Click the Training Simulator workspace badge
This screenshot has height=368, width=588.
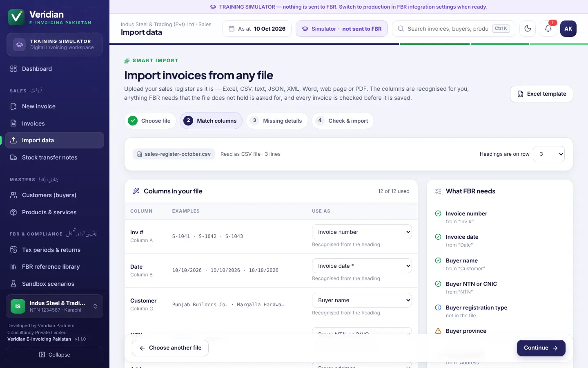click(54, 44)
